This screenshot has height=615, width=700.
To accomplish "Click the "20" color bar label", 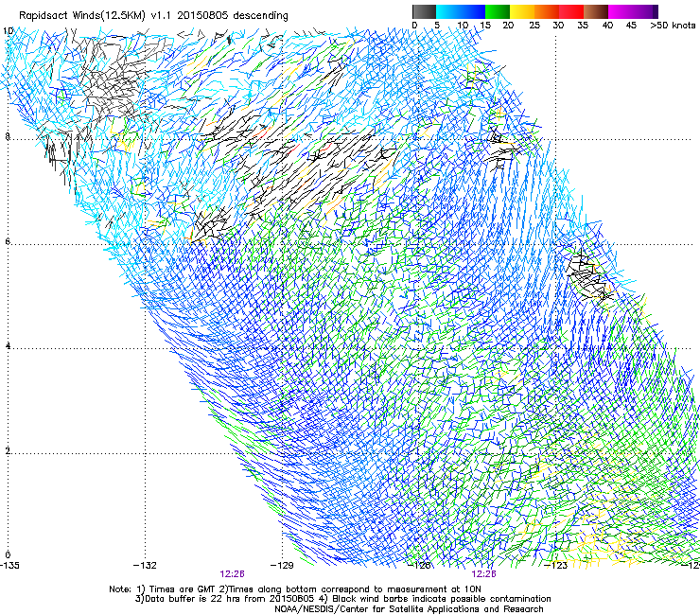I will point(508,26).
